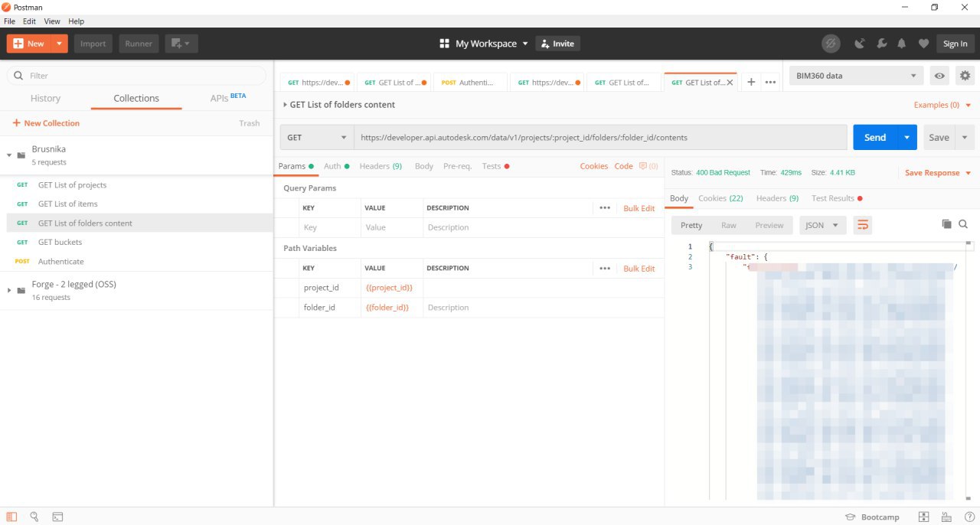This screenshot has height=525, width=980.
Task: Open the Save button dropdown arrow
Action: coord(965,138)
